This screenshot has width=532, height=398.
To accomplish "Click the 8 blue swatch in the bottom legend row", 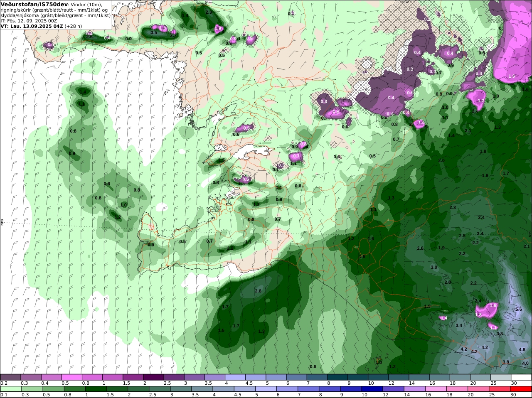I will 329,389.
